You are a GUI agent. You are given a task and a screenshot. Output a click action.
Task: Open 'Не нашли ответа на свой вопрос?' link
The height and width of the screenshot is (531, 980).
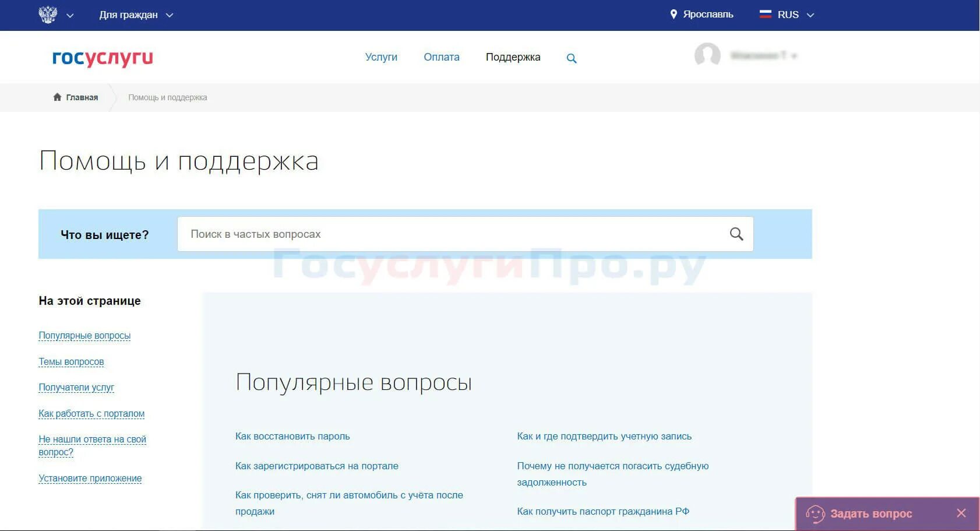pos(92,446)
